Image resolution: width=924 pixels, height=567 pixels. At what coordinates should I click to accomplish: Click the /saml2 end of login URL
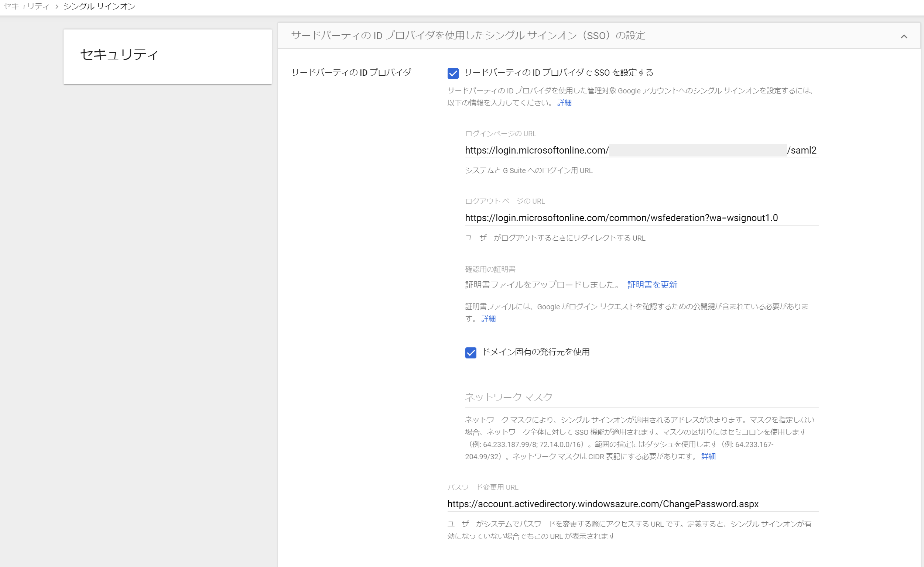[x=802, y=150]
